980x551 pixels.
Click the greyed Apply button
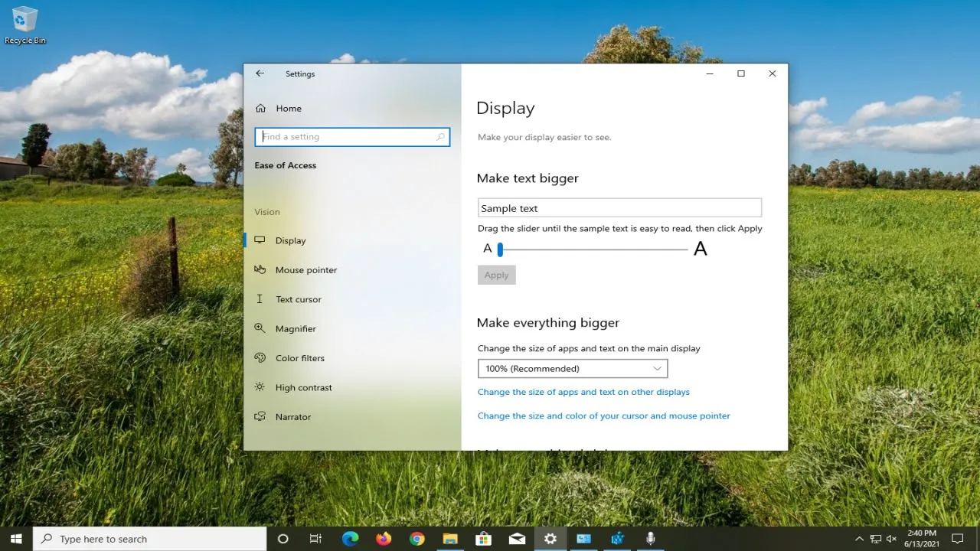(x=497, y=275)
